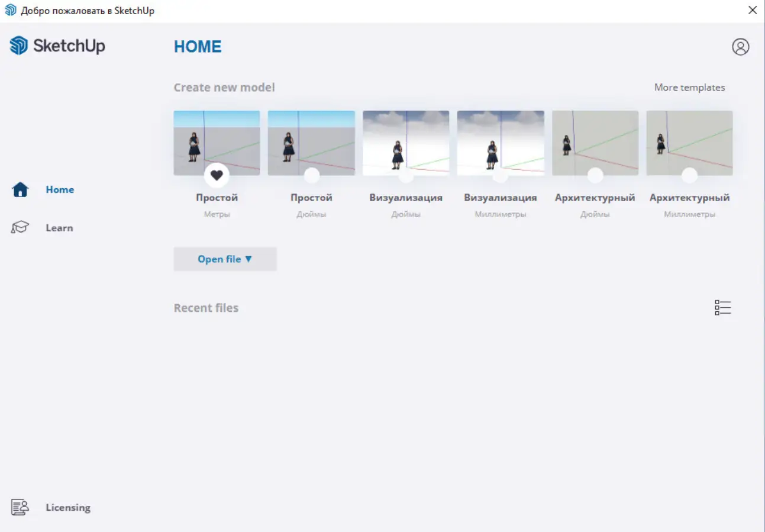The image size is (765, 532).
Task: Toggle the heart favorite on Простой Метры
Action: click(x=217, y=175)
